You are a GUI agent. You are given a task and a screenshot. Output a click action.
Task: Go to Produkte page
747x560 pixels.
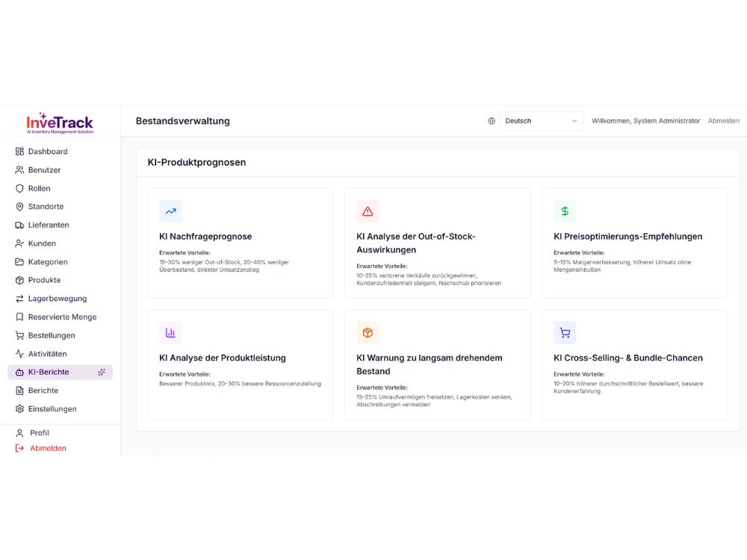pyautogui.click(x=60, y=281)
